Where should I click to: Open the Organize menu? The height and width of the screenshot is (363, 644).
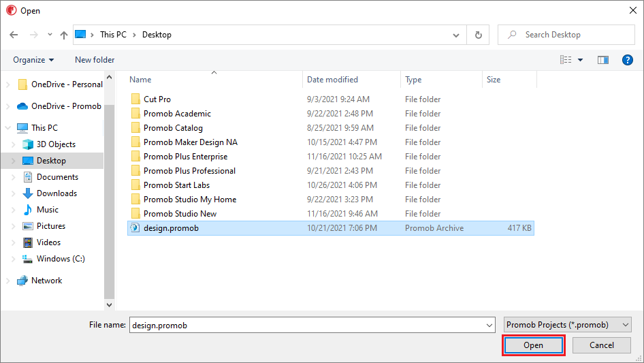[33, 60]
